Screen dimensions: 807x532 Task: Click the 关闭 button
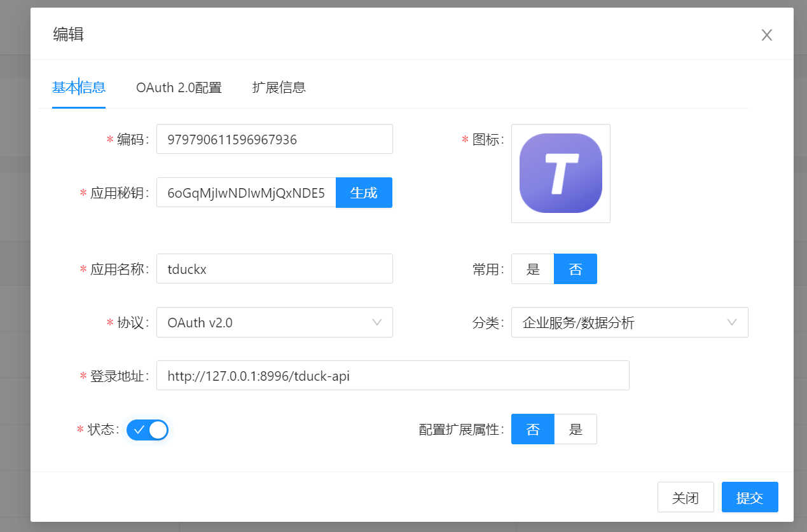tap(686, 497)
